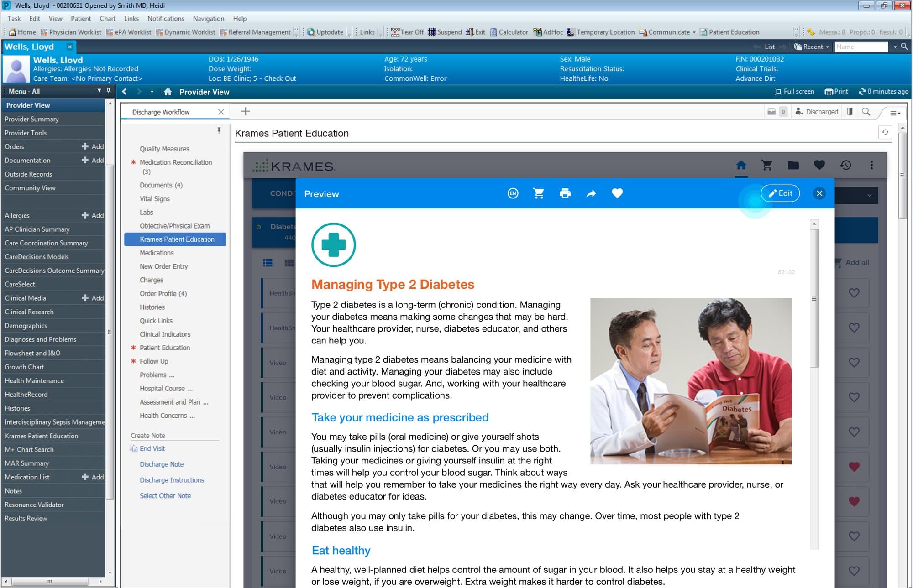The height and width of the screenshot is (588, 913).
Task: Open the Recent patients dropdown
Action: [812, 47]
